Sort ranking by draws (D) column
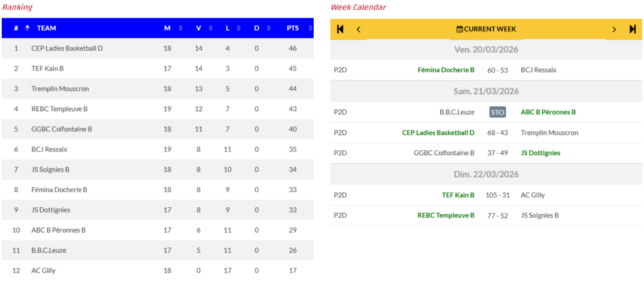This screenshot has width=644, height=294. (257, 28)
